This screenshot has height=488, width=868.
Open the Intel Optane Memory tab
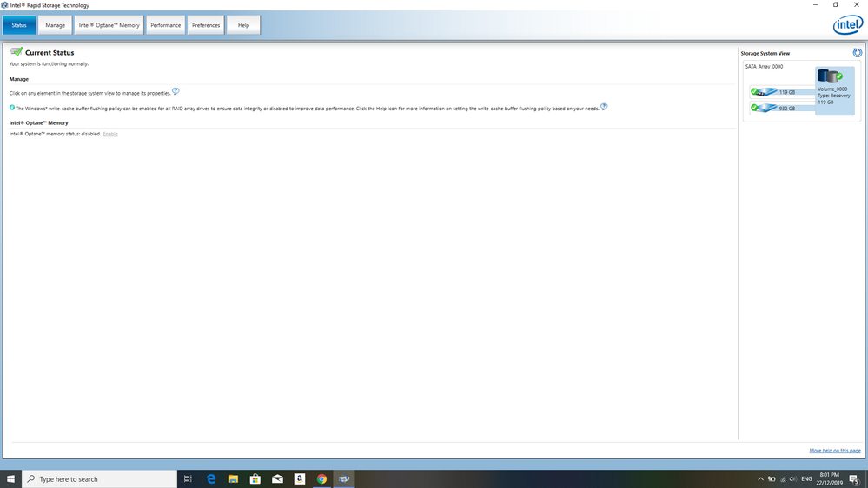click(109, 25)
